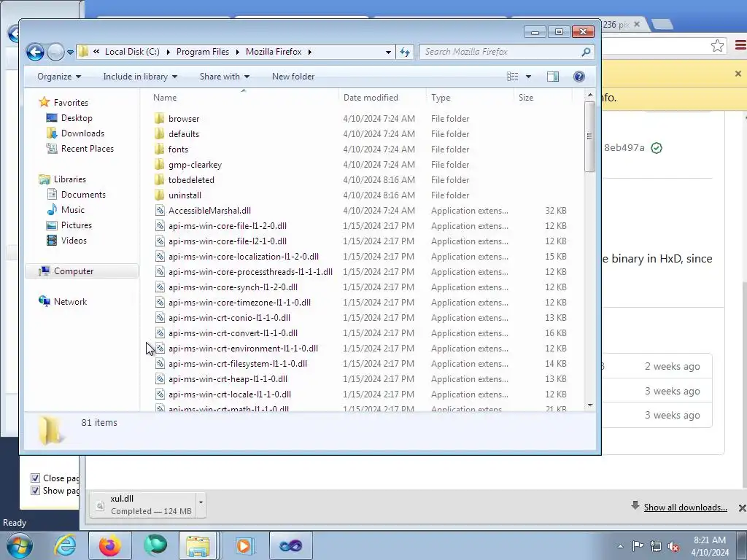
Task: Sort files by Date modified column
Action: pos(371,98)
